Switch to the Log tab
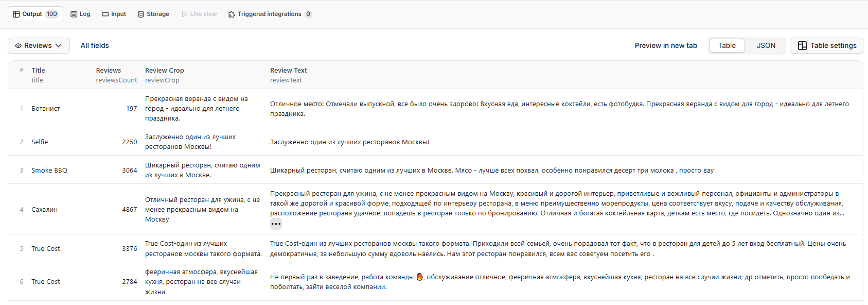 80,14
